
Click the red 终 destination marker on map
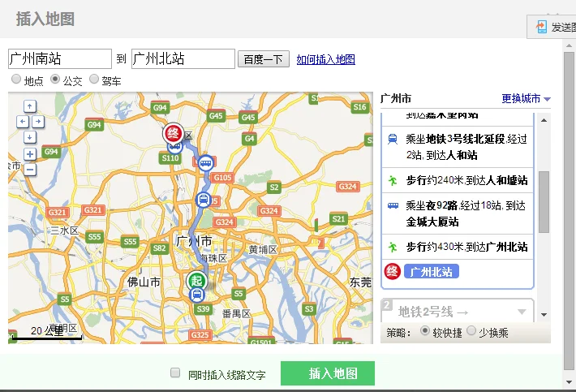point(174,133)
